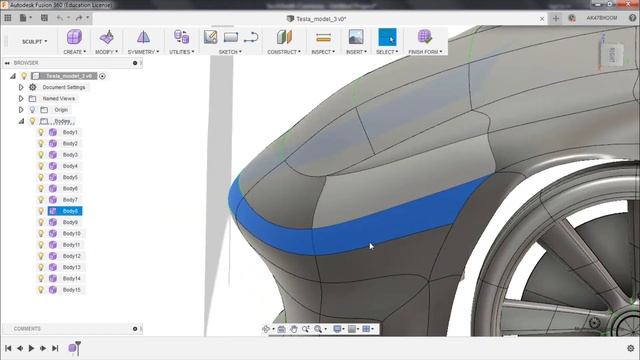Open the FINISH FORM dropdown menu
Screen dimensions: 640x360
425,52
